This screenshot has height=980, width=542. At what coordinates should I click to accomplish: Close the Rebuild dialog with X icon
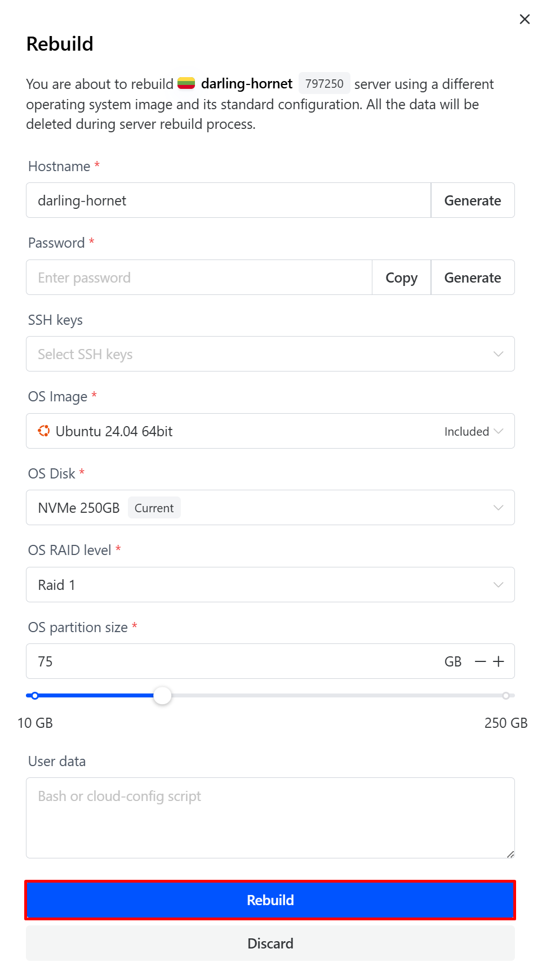coord(525,19)
